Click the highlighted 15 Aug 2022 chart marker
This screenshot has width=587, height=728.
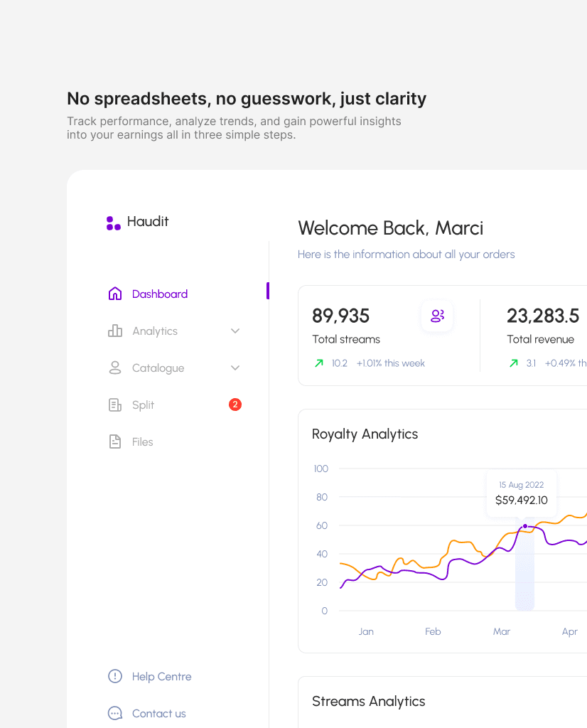[524, 525]
